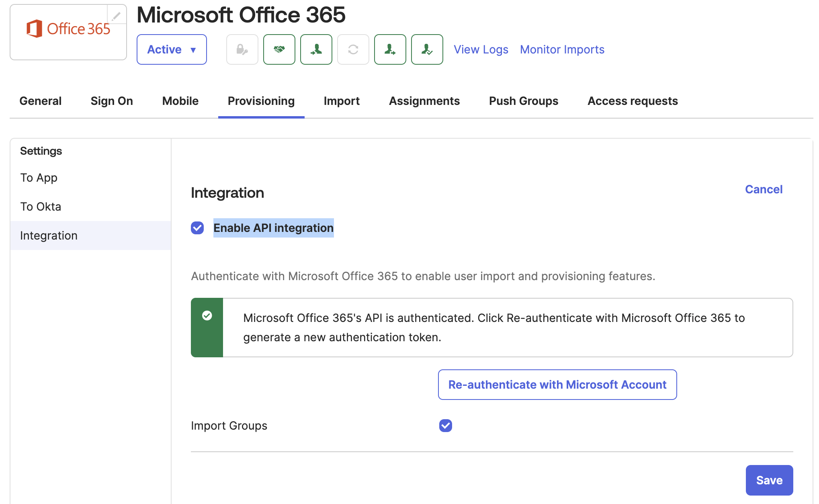Image resolution: width=819 pixels, height=504 pixels.
Task: Click the API is authenticated message text
Action: 494,328
